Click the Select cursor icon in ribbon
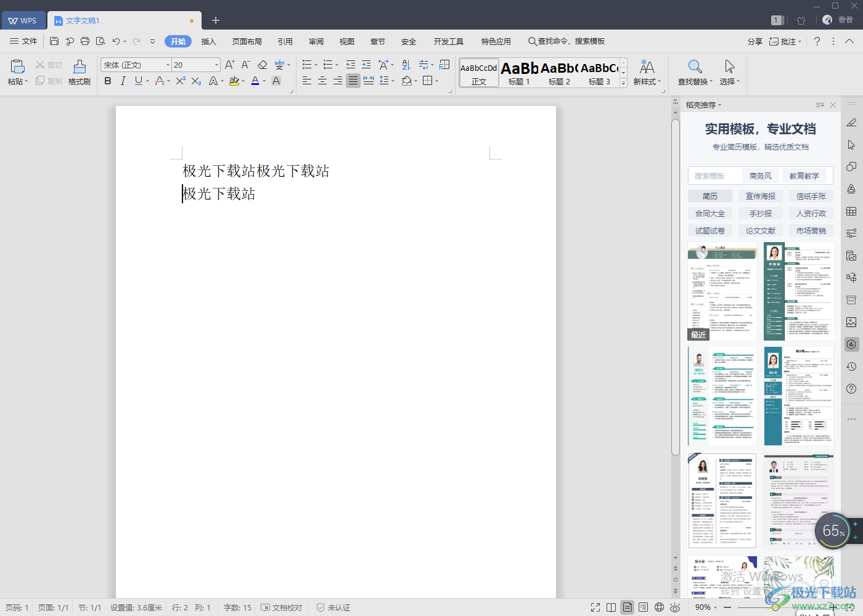This screenshot has height=616, width=863. coord(729,67)
